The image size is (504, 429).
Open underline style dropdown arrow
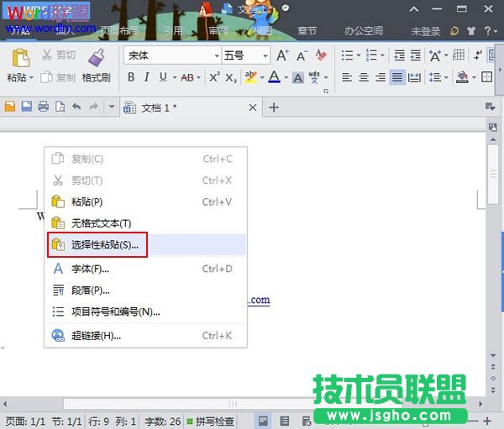[x=175, y=78]
